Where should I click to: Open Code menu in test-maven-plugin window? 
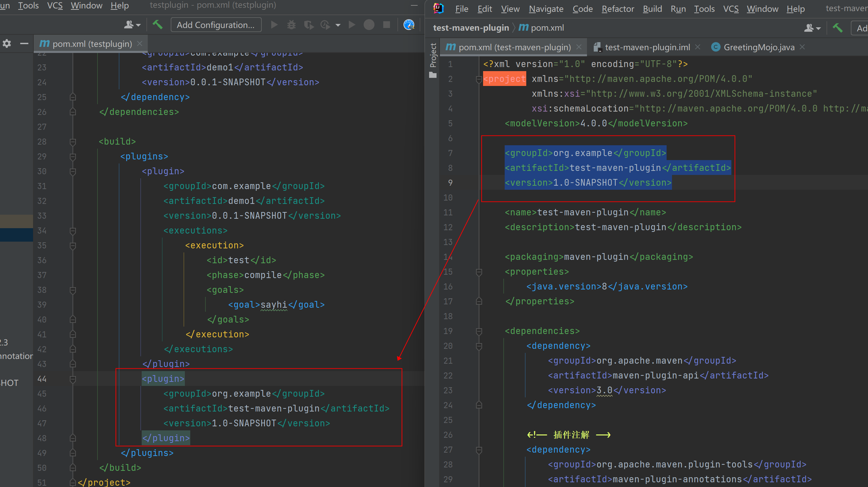pos(583,9)
